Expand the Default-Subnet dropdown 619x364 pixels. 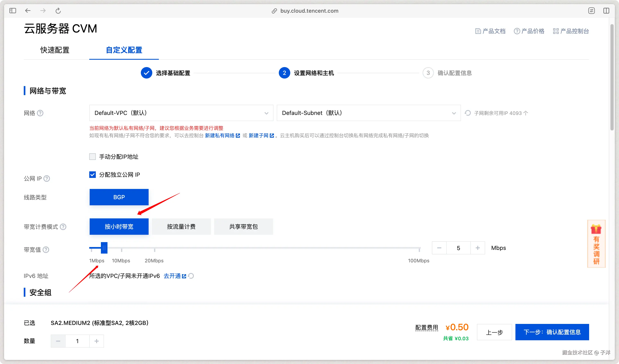368,113
